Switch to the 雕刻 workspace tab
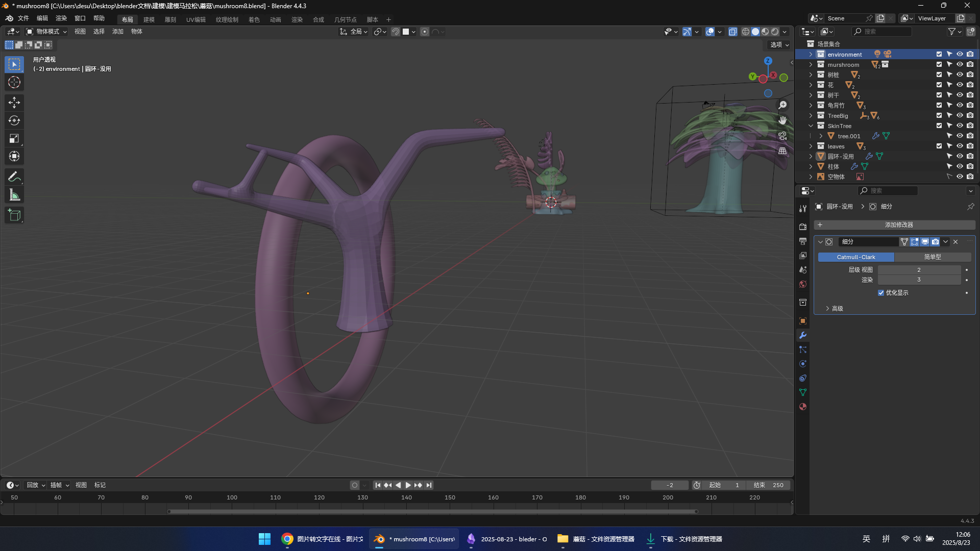Image resolution: width=980 pixels, height=551 pixels. (x=170, y=19)
